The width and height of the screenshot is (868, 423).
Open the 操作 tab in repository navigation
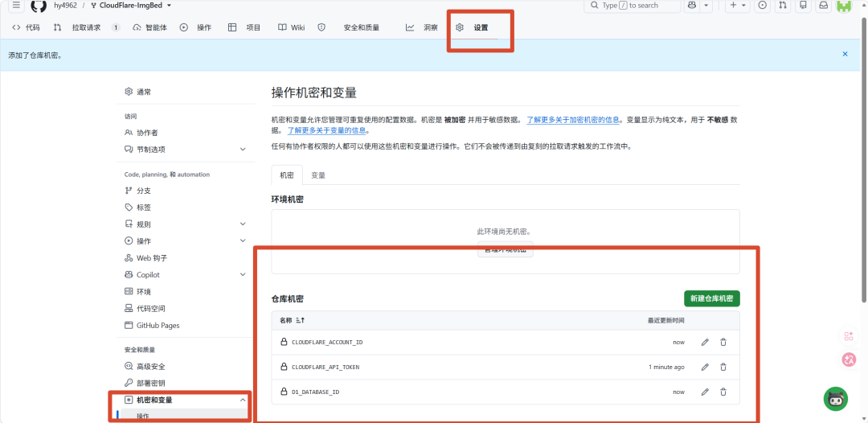point(195,27)
